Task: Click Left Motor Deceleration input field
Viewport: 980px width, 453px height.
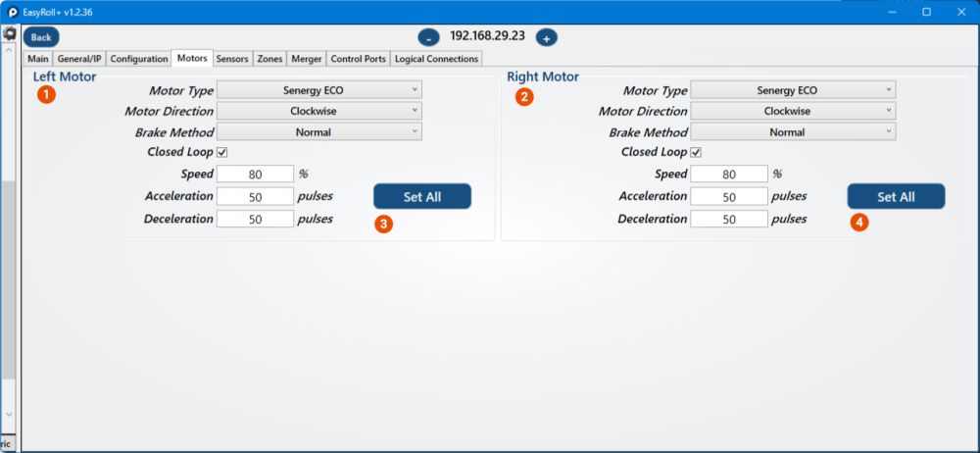Action: coord(255,219)
